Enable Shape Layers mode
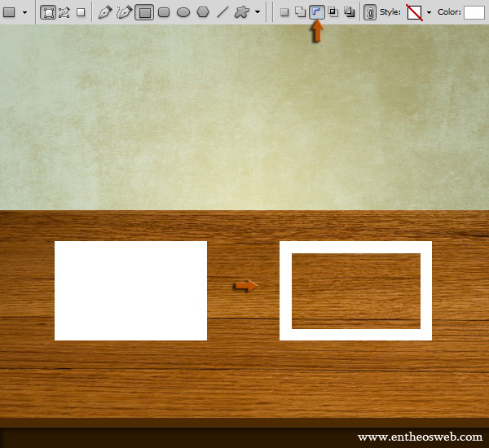The image size is (489, 448). (48, 12)
